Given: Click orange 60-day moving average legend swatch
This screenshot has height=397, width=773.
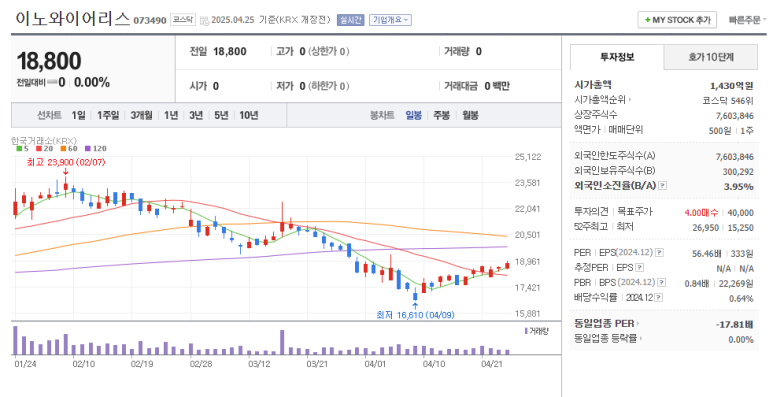Looking at the screenshot, I should (63, 148).
